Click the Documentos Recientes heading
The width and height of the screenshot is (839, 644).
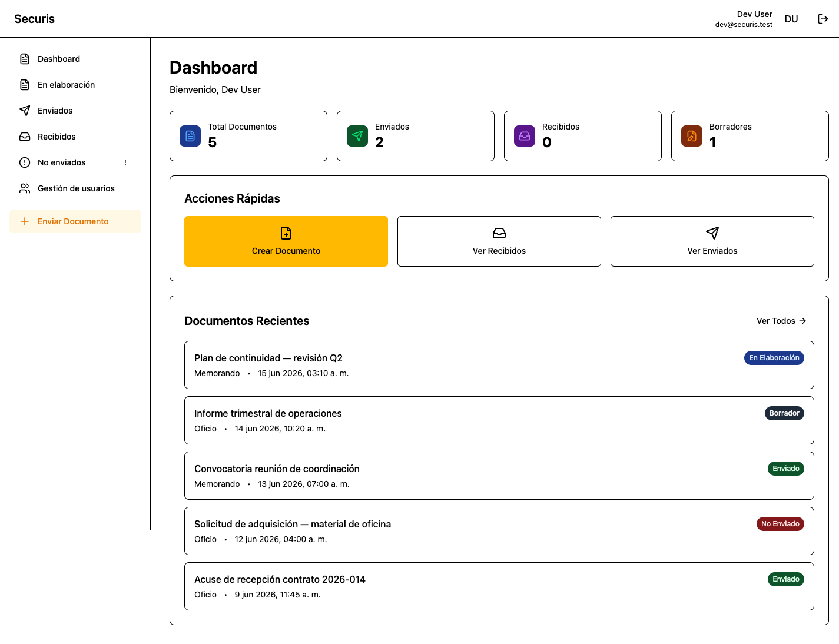247,321
